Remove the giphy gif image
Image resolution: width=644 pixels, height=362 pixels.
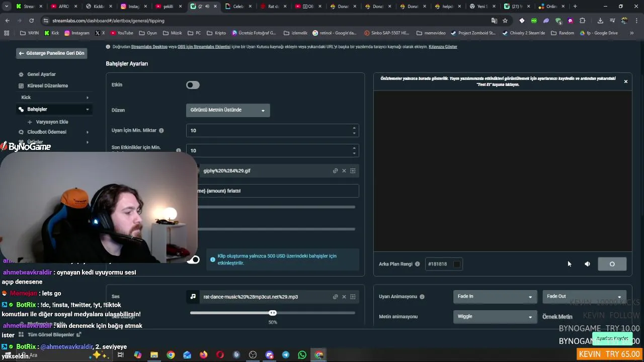[x=344, y=171]
